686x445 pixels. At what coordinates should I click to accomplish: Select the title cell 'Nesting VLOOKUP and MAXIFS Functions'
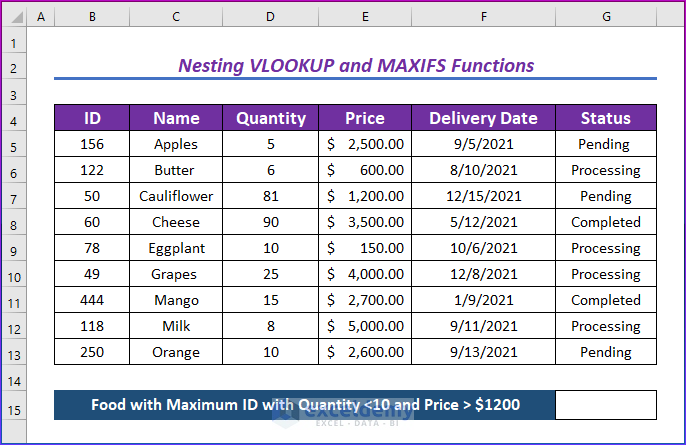(x=355, y=66)
